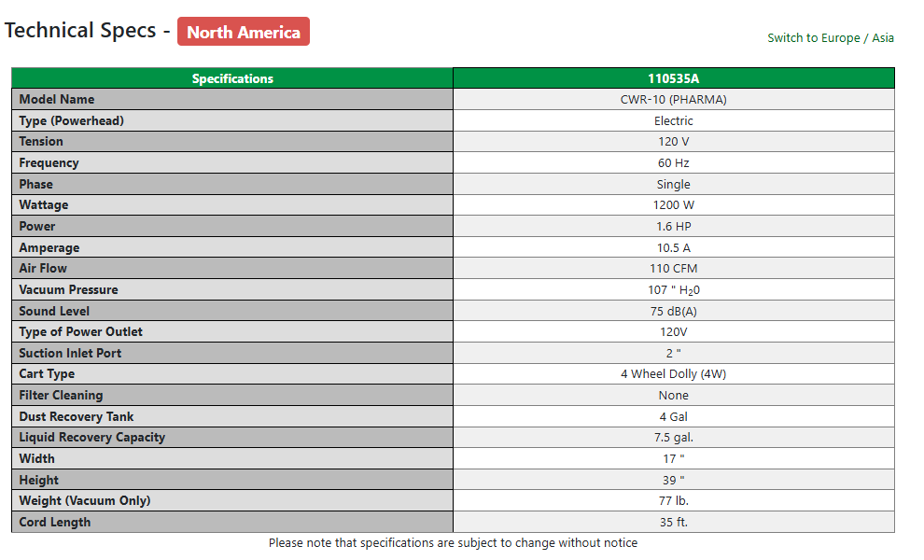Select the Width row label
The height and width of the screenshot is (560, 924).
(x=36, y=458)
